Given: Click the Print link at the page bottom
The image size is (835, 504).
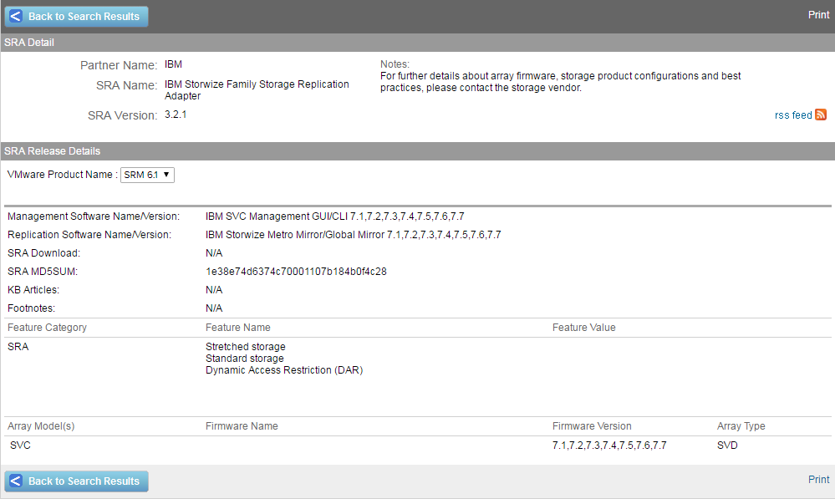Looking at the screenshot, I should coord(818,480).
